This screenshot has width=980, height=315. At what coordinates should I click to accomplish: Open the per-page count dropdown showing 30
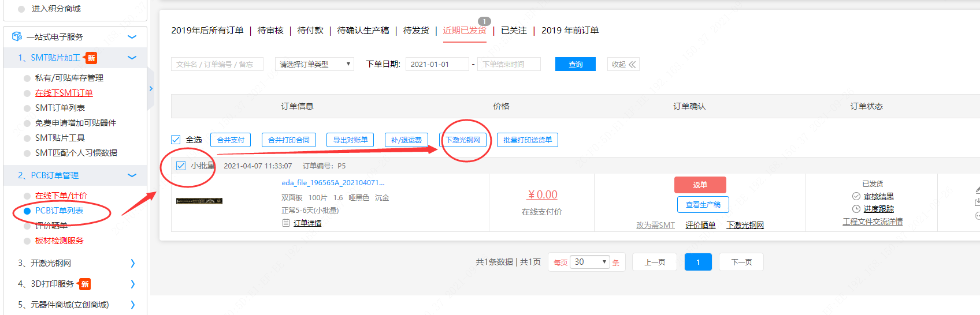589,262
